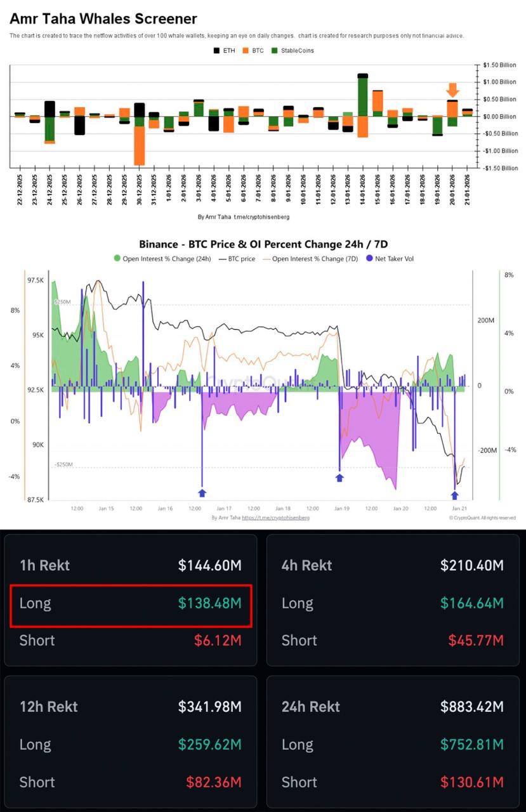Click the 24h Rekt heading
This screenshot has height=812, width=526.
coord(311,707)
